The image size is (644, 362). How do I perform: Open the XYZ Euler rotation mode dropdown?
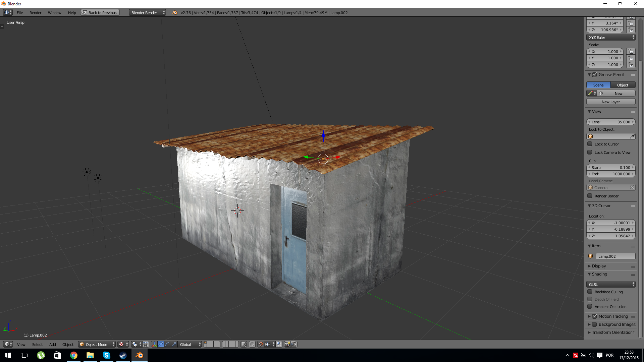[x=611, y=38]
